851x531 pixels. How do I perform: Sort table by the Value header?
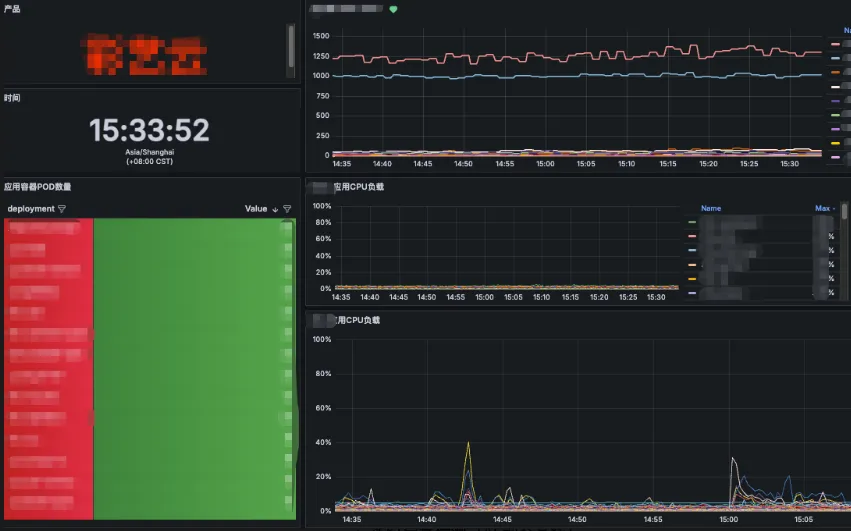[256, 209]
